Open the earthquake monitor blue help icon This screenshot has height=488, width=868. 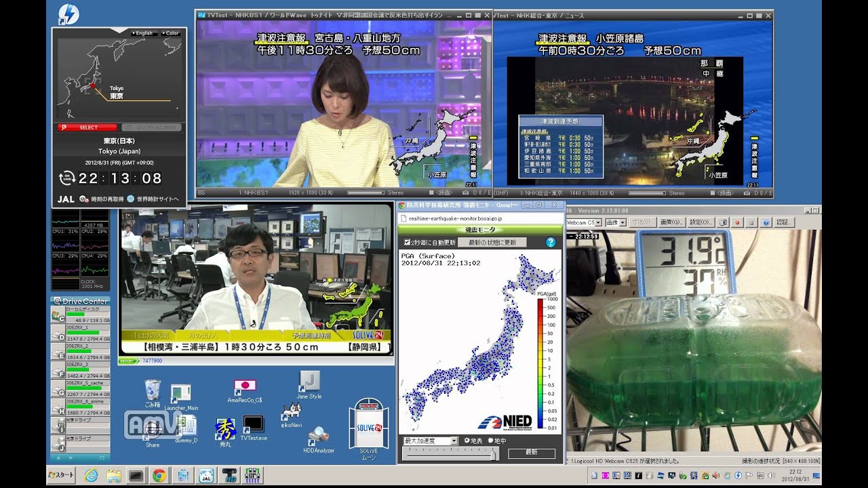[550, 242]
